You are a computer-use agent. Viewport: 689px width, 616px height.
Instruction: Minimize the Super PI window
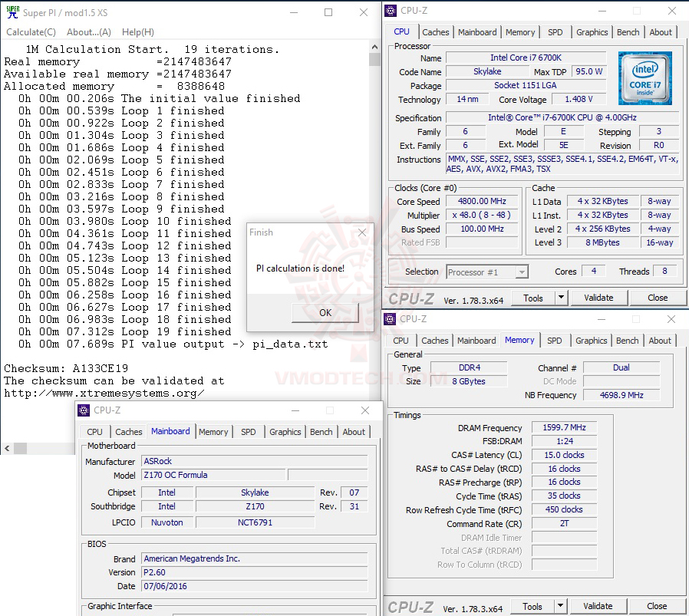(x=294, y=13)
